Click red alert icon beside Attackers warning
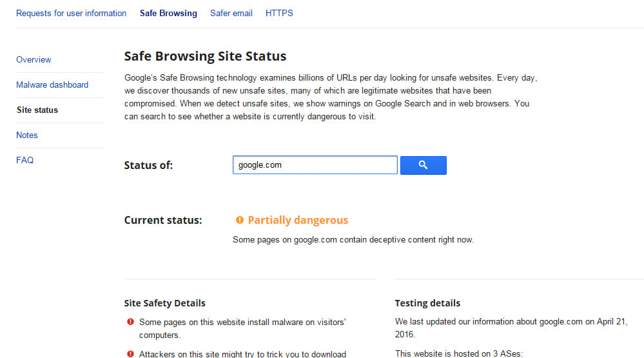The width and height of the screenshot is (644, 358). tap(131, 354)
